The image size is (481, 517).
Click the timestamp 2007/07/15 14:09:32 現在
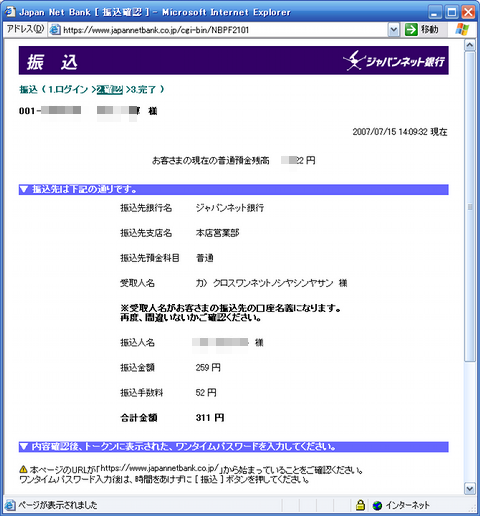pos(400,132)
